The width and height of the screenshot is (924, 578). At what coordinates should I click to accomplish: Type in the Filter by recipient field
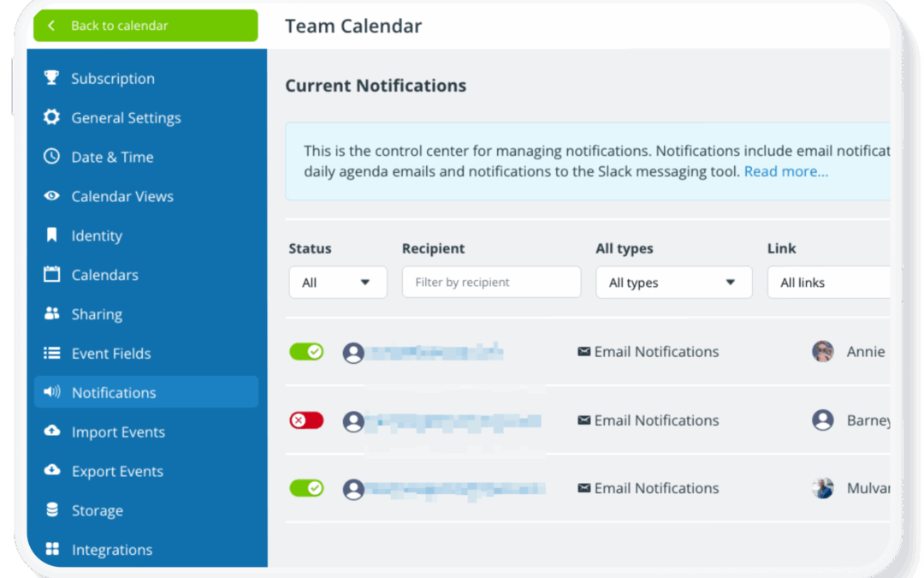491,282
